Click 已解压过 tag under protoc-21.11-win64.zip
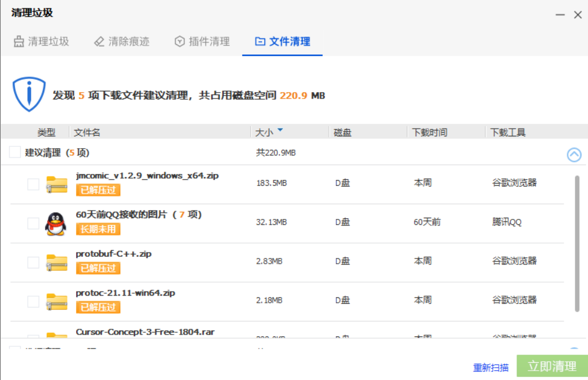Screen dimensions: 588x380 pos(98,307)
